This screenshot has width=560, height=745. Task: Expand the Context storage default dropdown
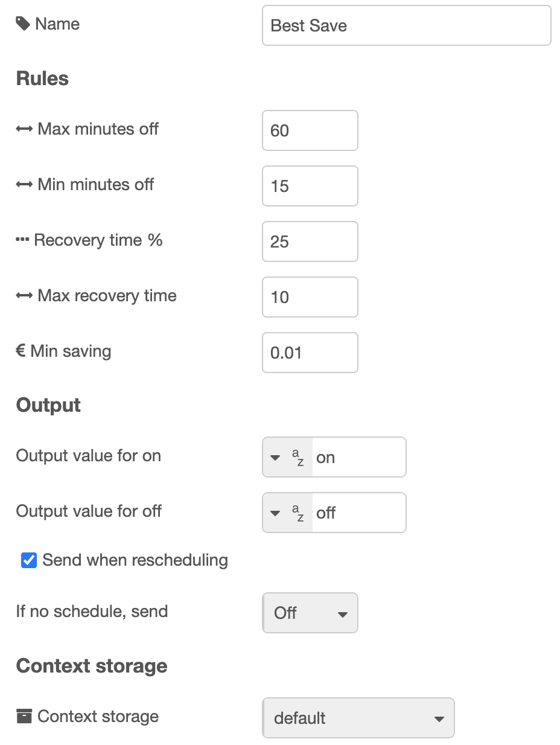[x=358, y=718]
